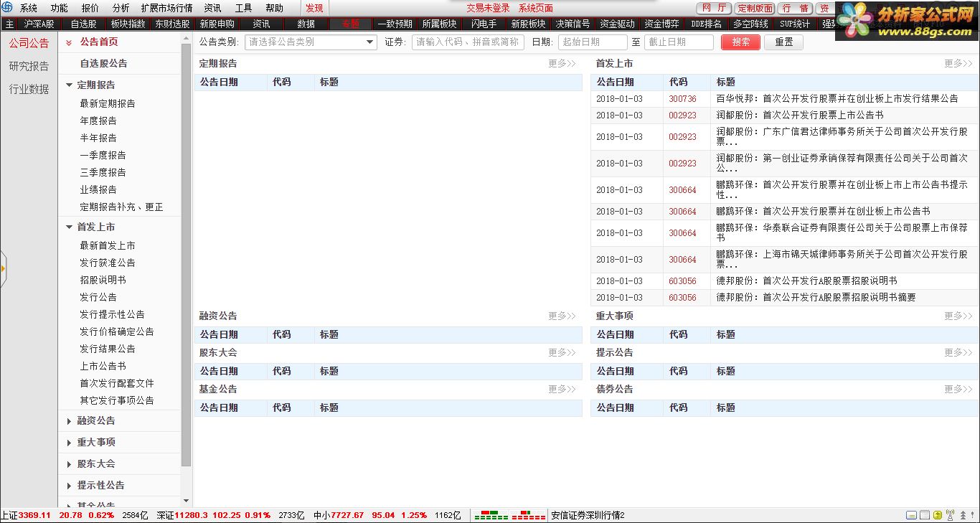Image resolution: width=980 pixels, height=523 pixels.
Task: Switch to the 决策信号 tab
Action: point(573,24)
